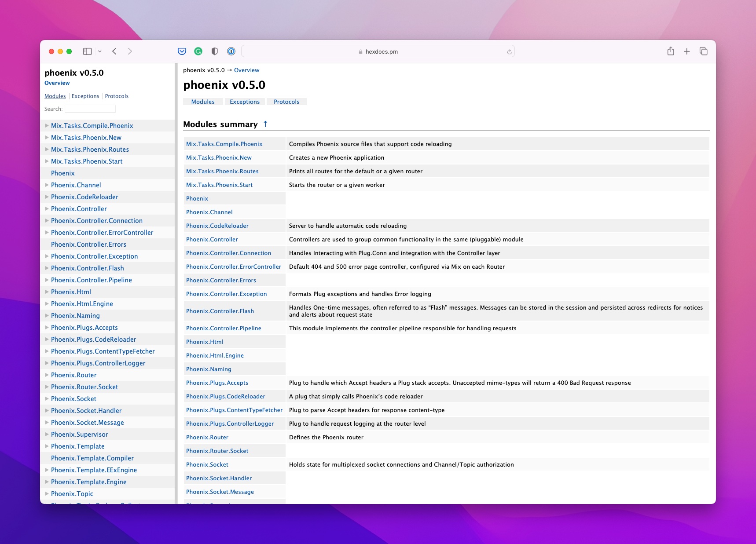Open the Share button in toolbar
This screenshot has width=756, height=544.
point(671,51)
